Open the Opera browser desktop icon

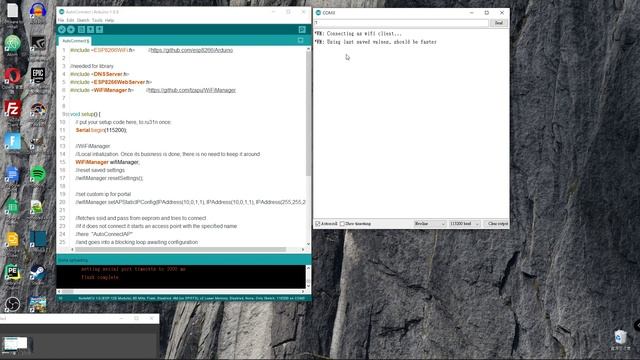(13, 76)
